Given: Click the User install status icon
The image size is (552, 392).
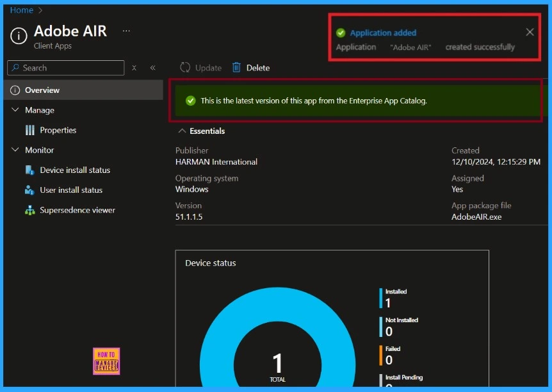Looking at the screenshot, I should coord(29,190).
